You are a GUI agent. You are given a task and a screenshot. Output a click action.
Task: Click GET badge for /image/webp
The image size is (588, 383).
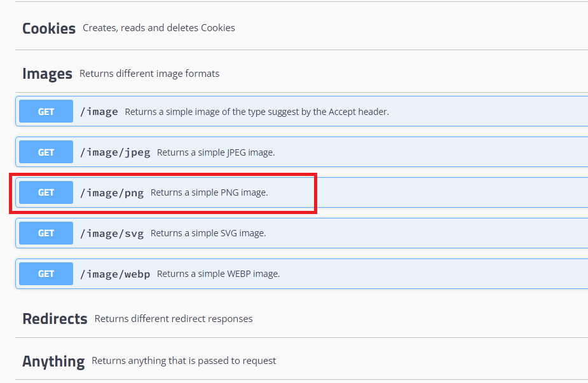(x=46, y=274)
